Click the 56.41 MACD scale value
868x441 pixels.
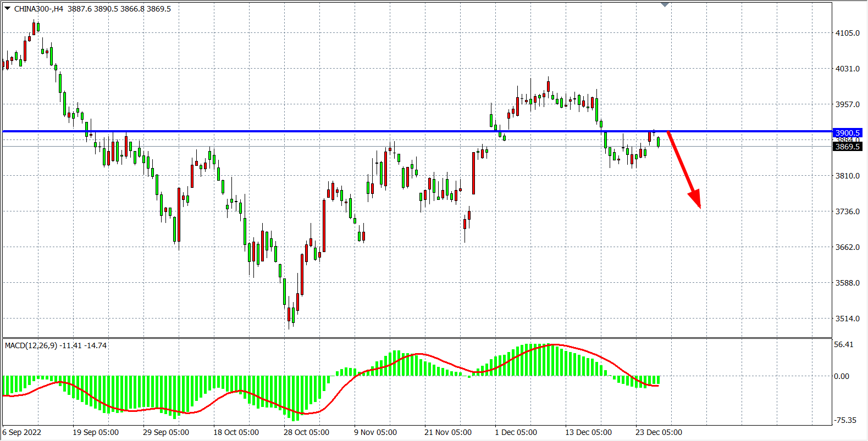point(844,344)
